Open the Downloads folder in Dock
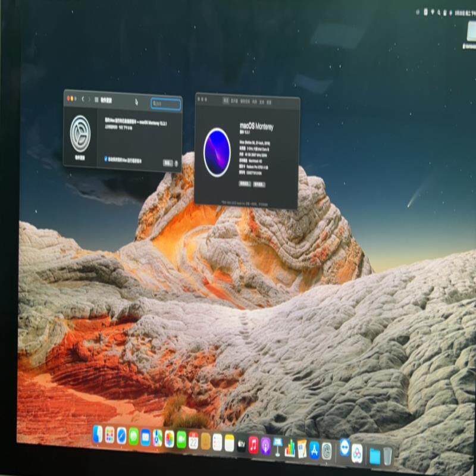The width and height of the screenshot is (476, 476). [375, 456]
